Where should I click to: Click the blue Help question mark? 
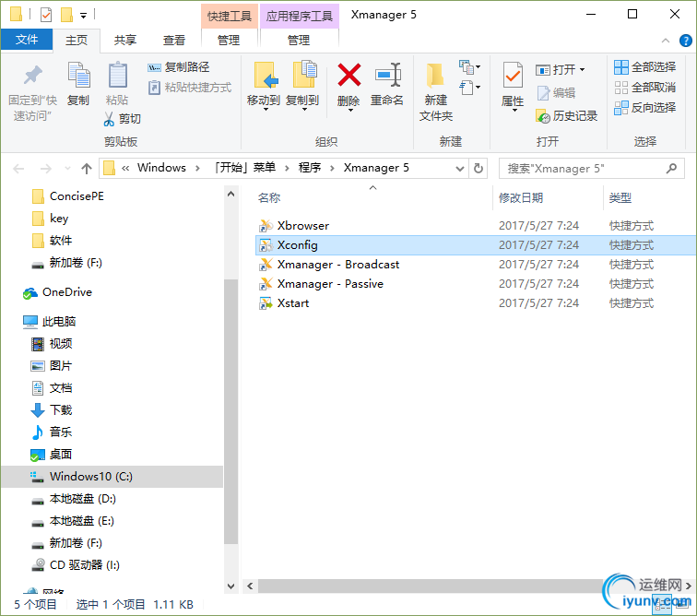tap(685, 41)
